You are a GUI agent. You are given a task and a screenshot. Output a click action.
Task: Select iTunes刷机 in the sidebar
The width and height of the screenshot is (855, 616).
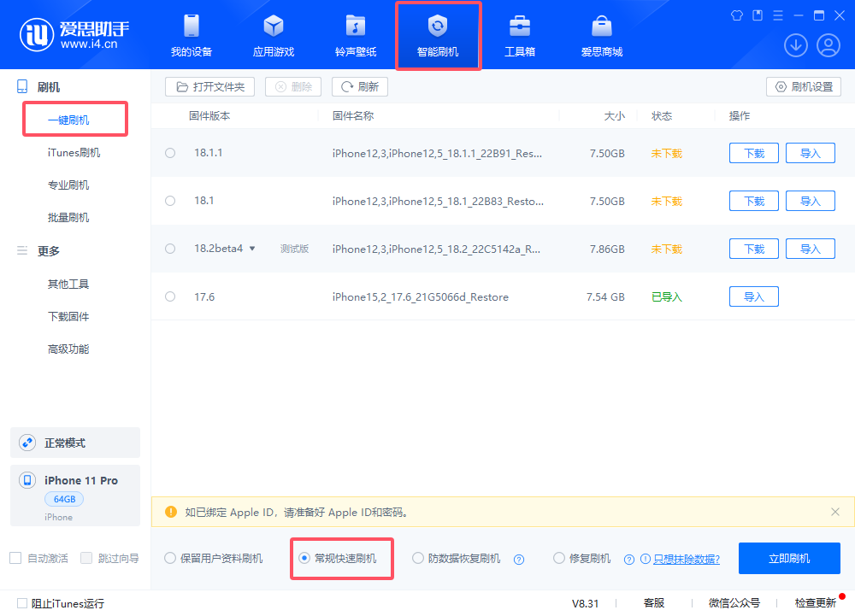click(x=74, y=152)
